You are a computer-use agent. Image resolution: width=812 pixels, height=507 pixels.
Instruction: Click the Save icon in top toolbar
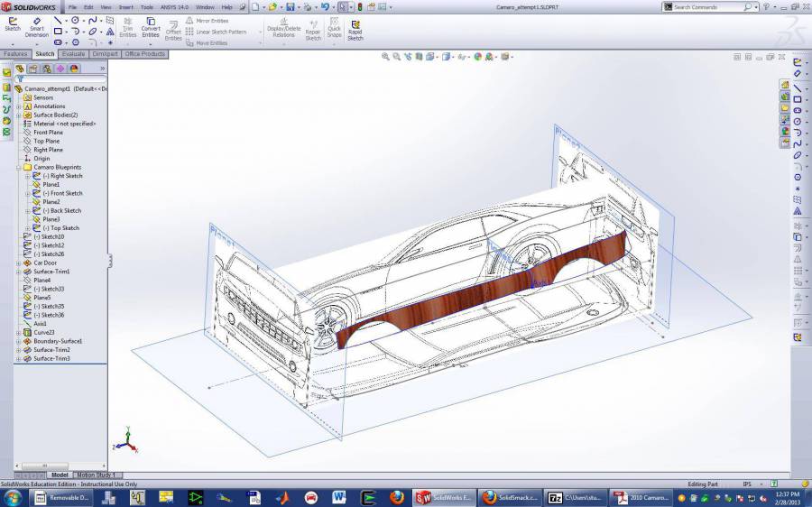(290, 7)
